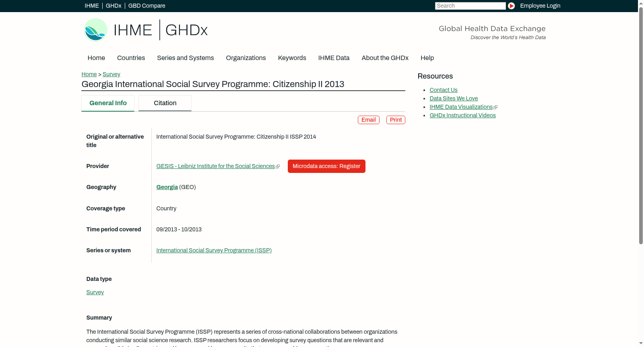644x347 pixels.
Task: Click the red search submit arrow button
Action: tap(511, 6)
